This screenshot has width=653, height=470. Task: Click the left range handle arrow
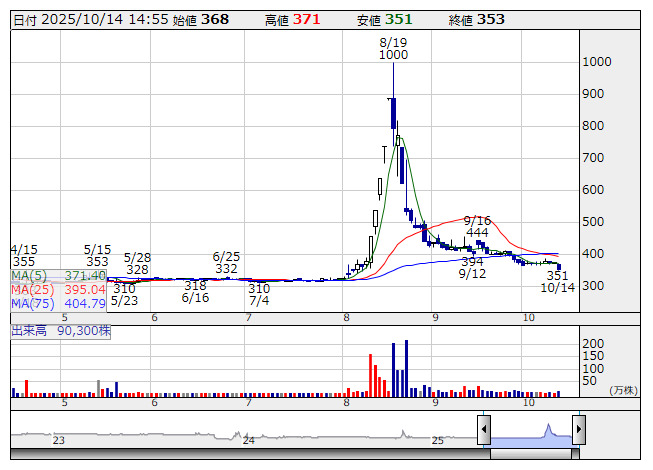click(x=483, y=430)
